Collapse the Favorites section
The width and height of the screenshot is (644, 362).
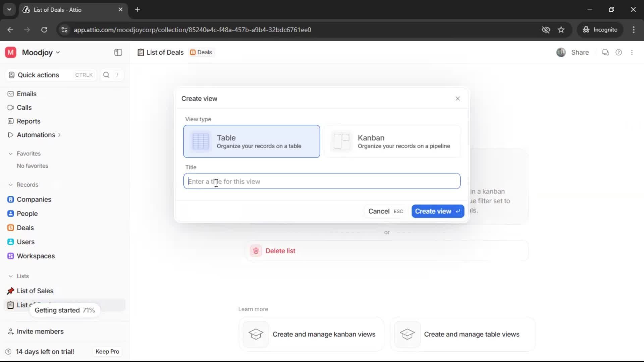click(x=11, y=154)
